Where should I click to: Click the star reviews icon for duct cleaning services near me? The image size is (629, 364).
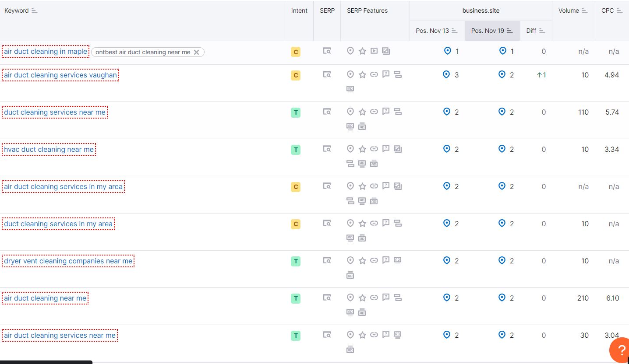coord(362,112)
